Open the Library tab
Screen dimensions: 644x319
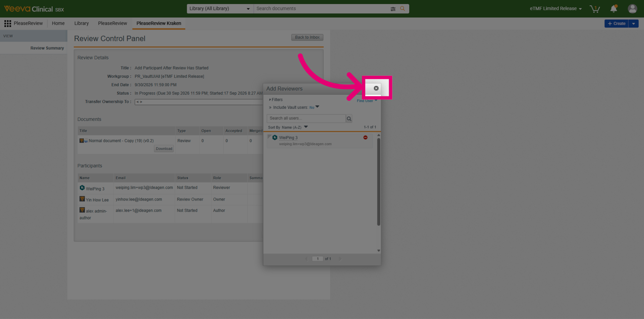[82, 23]
